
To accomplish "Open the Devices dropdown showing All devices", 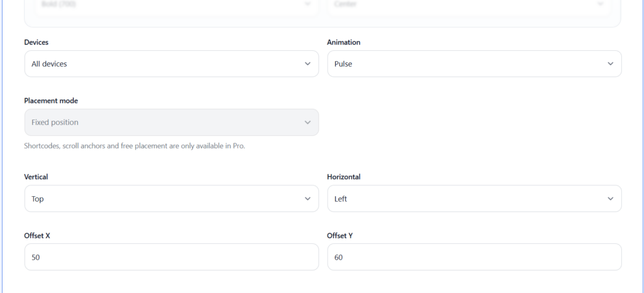I will coord(171,64).
